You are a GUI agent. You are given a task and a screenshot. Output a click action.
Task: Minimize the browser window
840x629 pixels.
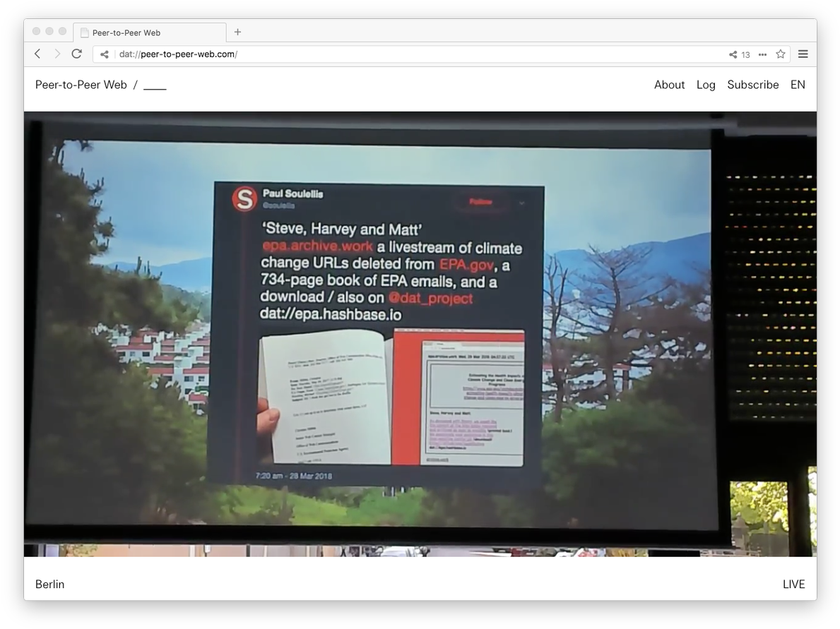pyautogui.click(x=49, y=31)
